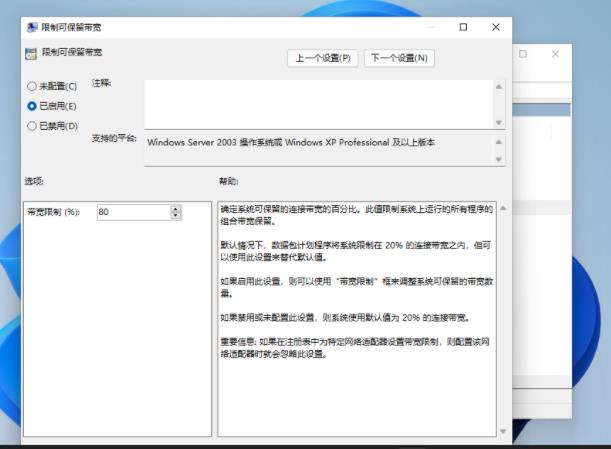This screenshot has height=449, width=611.
Task: Decrease 带宽限制 value with down spinner arrow
Action: pyautogui.click(x=176, y=215)
